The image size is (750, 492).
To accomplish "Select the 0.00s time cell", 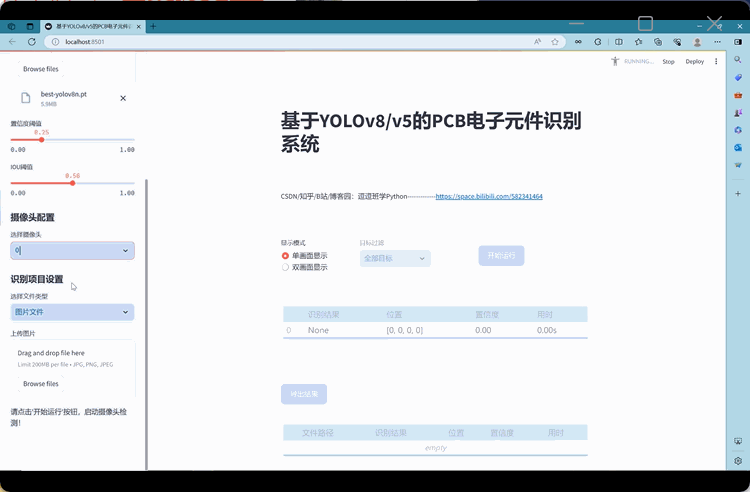I will point(547,330).
